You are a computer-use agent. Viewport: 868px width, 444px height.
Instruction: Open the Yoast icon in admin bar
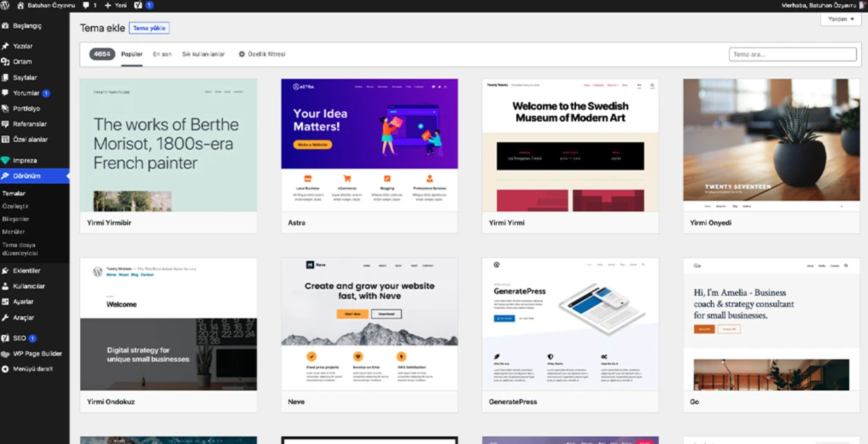click(x=138, y=6)
